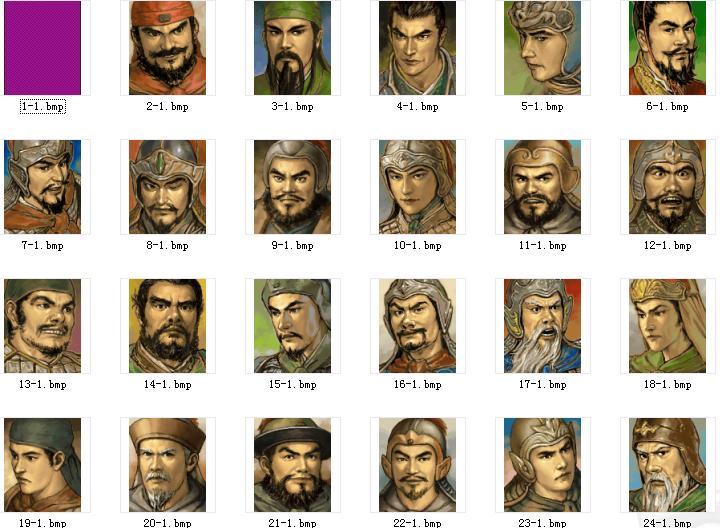The width and height of the screenshot is (720, 528).
Task: Click the 16-1.bmp file name label
Action: pyautogui.click(x=417, y=385)
